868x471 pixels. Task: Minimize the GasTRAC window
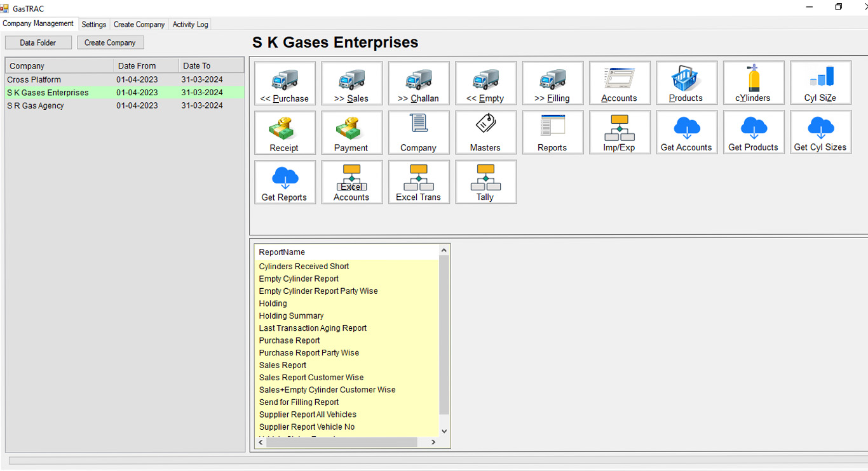pyautogui.click(x=810, y=7)
